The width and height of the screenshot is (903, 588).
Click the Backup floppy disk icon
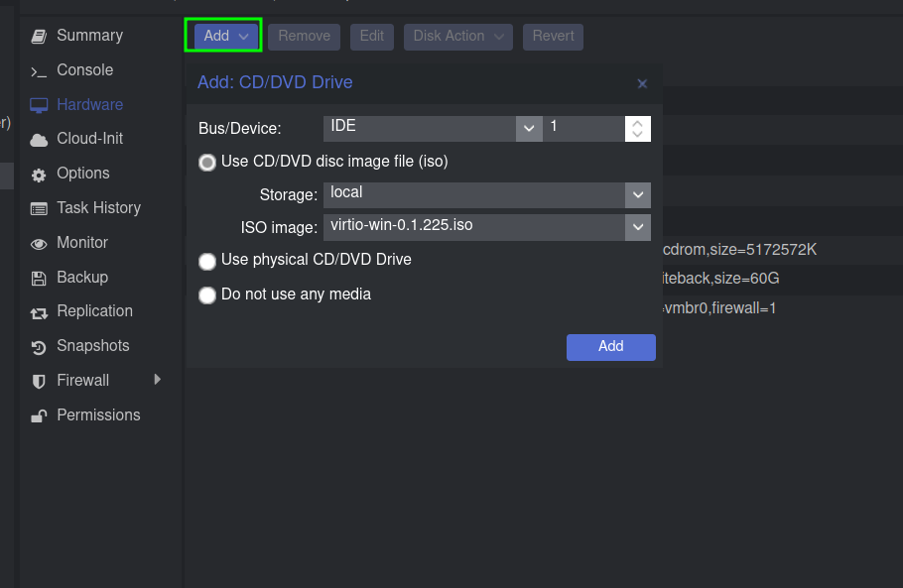(x=39, y=279)
